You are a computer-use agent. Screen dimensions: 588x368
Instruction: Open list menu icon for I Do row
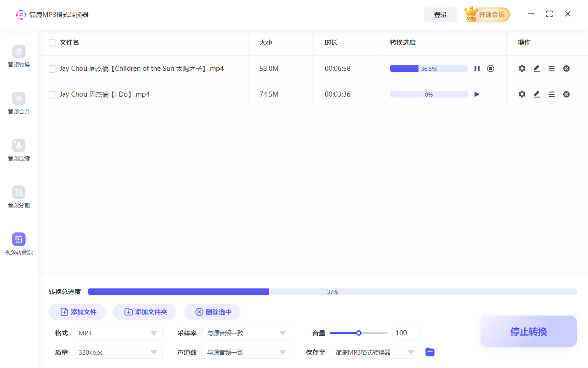tap(552, 94)
